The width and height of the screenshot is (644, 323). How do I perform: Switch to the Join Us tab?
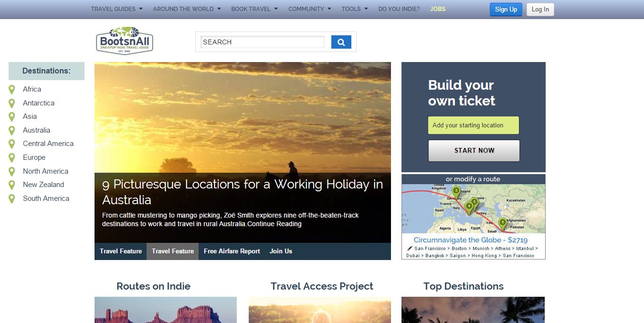tap(281, 251)
